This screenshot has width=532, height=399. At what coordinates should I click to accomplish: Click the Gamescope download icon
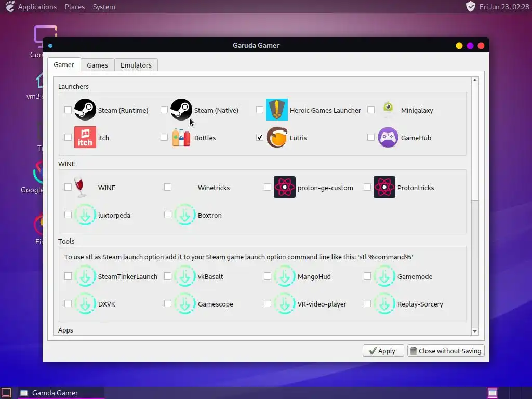pyautogui.click(x=185, y=303)
